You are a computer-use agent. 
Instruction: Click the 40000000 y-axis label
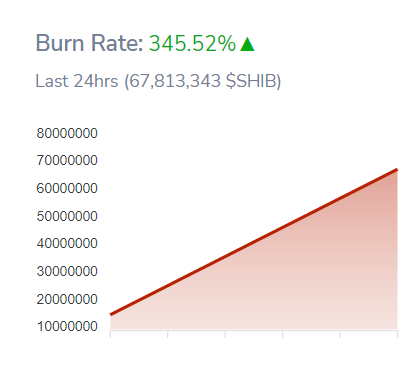tap(67, 243)
